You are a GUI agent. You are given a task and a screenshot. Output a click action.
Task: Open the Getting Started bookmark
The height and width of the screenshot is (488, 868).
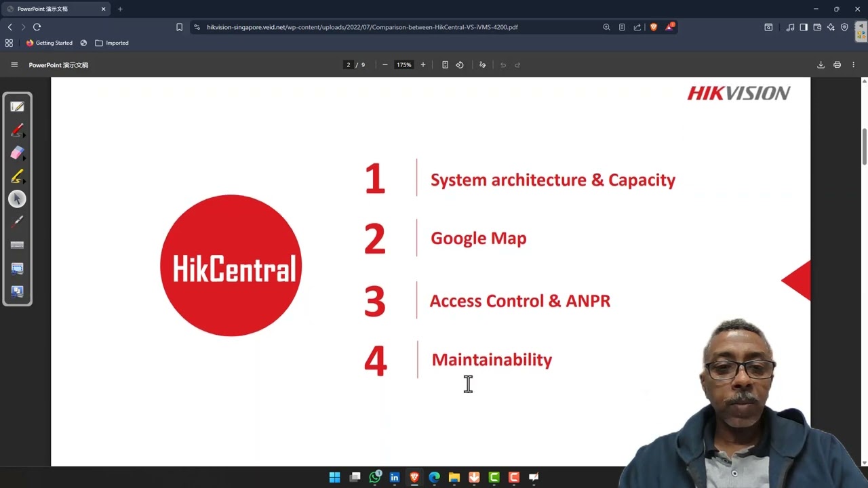click(x=49, y=43)
